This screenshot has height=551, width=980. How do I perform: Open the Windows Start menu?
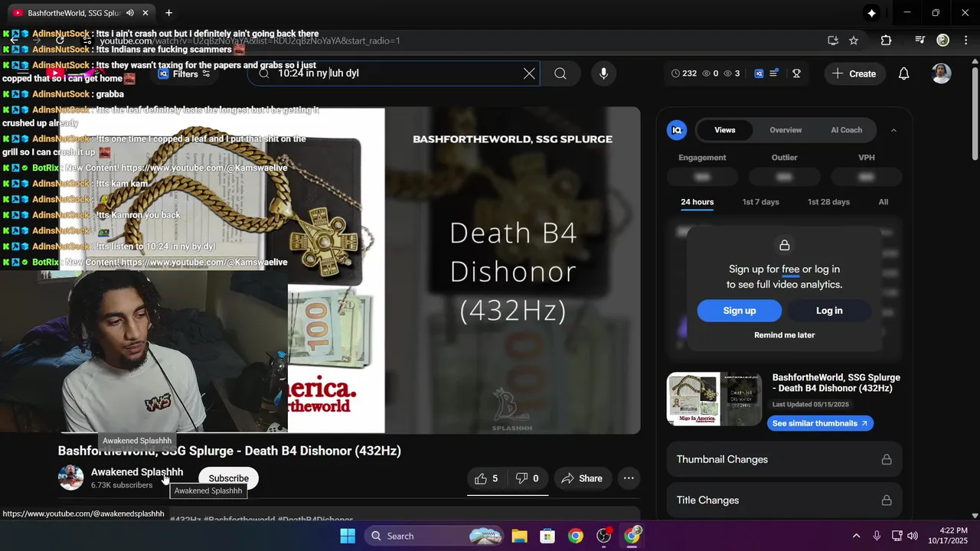[348, 536]
